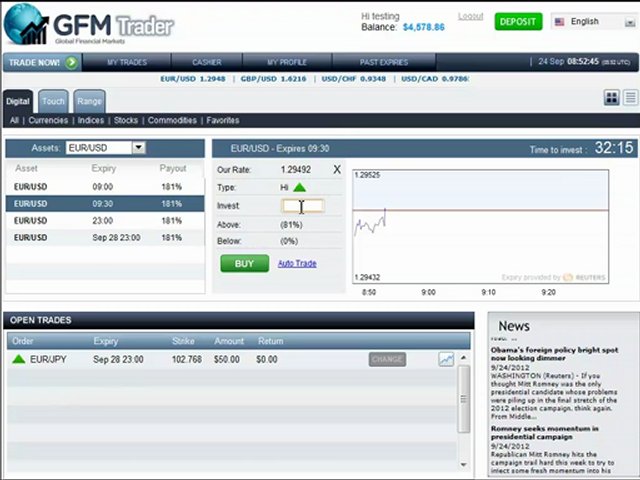This screenshot has height=480, width=640.
Task: Open the English language dropdown arrow
Action: coord(629,22)
